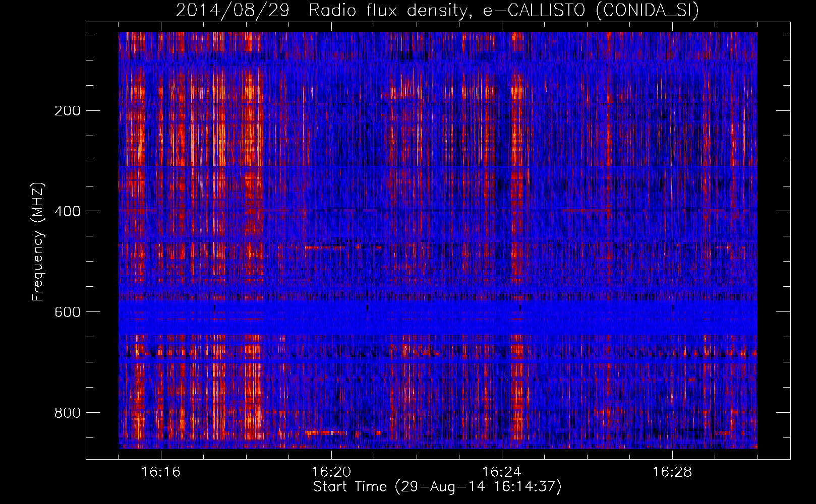816x504 pixels.
Task: Click the 16:16 time tick label
Action: 161,472
